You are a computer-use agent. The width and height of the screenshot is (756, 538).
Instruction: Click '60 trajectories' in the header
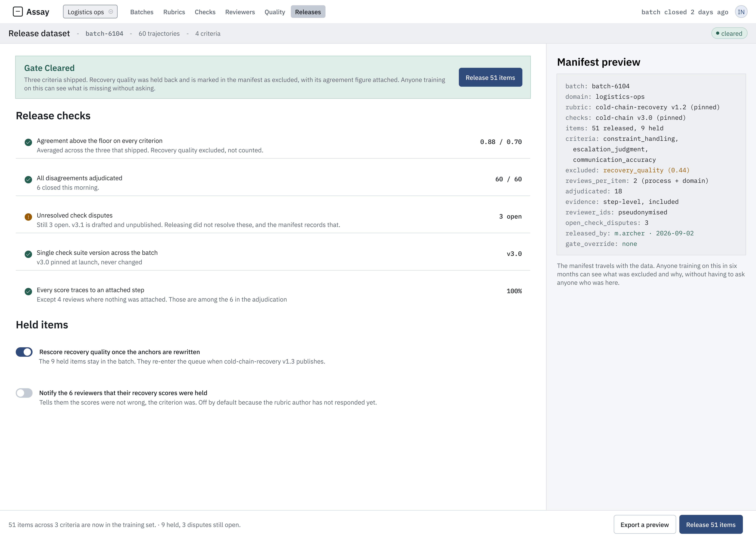(159, 33)
